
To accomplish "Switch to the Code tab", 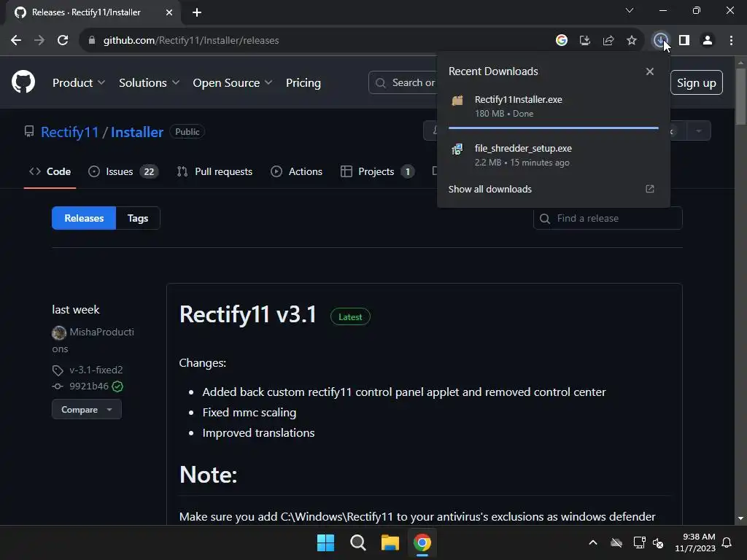I will [50, 171].
